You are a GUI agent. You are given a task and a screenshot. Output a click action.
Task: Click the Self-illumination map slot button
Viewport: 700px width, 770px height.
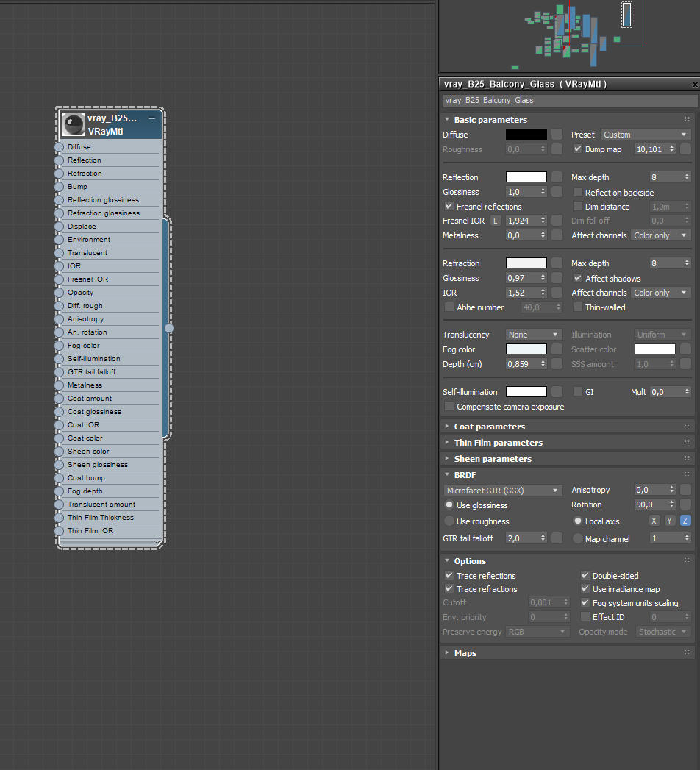point(557,392)
